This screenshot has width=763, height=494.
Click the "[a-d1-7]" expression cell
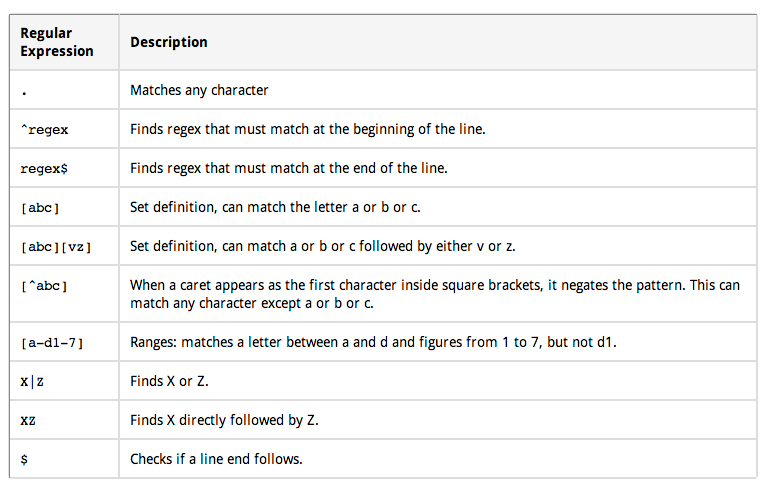coord(52,343)
